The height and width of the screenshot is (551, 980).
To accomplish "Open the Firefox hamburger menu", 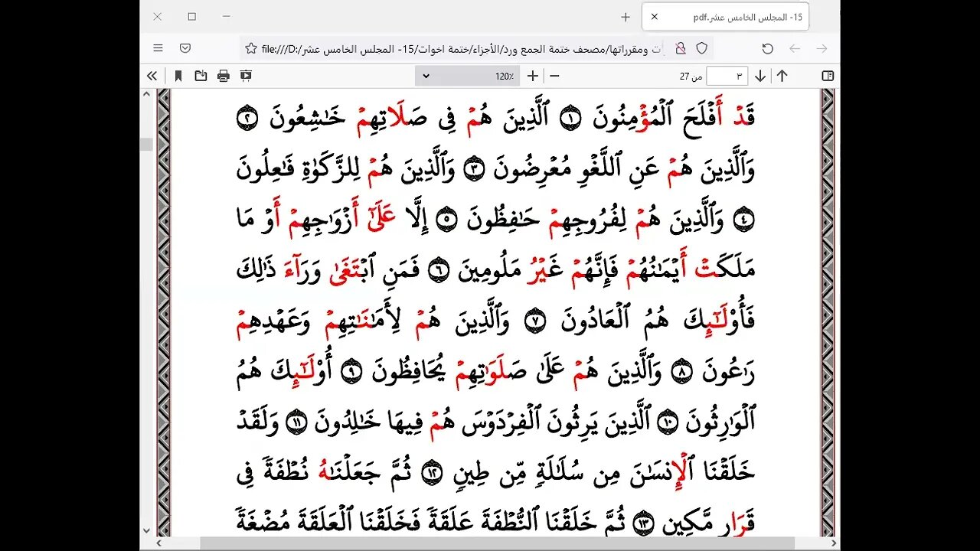I will [158, 48].
